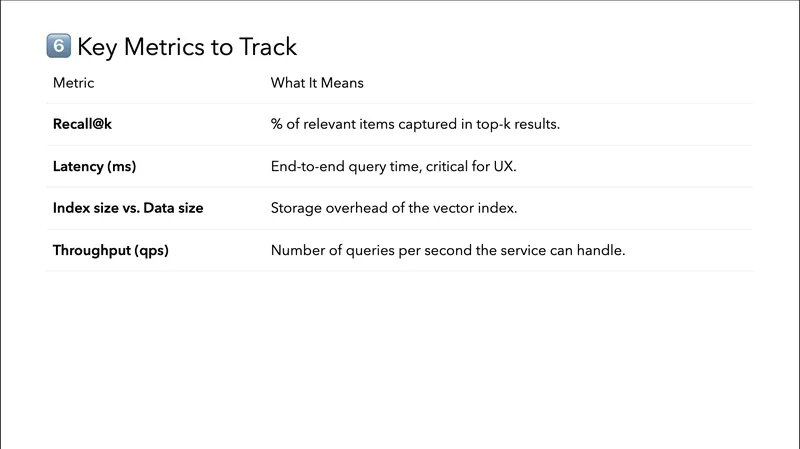This screenshot has height=449, width=800.
Task: Click the number 6 keycap emoji icon
Action: (58, 46)
